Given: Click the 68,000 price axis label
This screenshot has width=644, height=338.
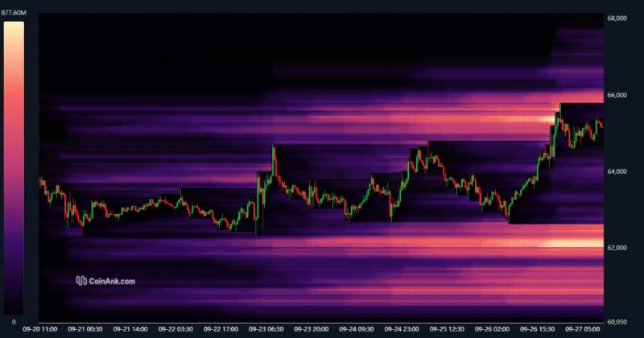Looking at the screenshot, I should point(617,18).
